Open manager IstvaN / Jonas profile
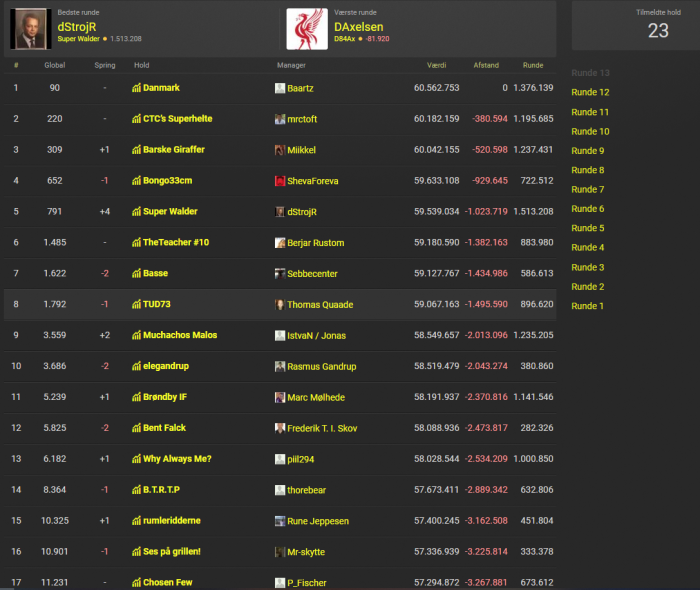 [x=317, y=336]
